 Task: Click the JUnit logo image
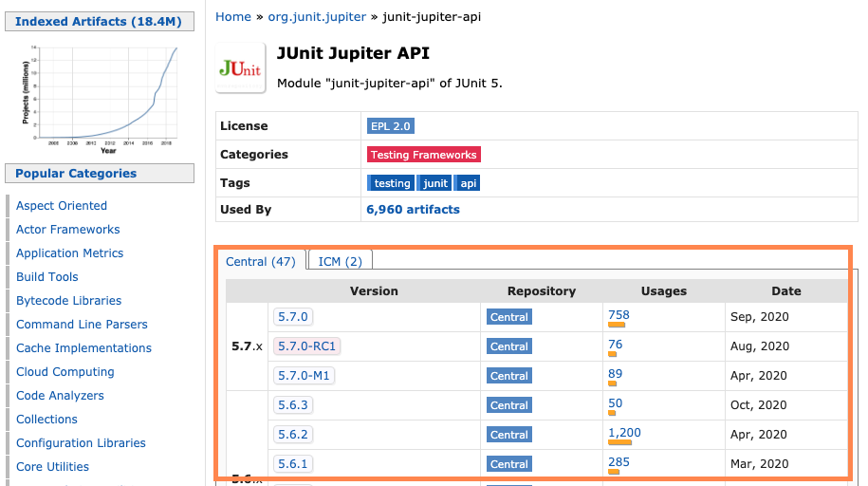pyautogui.click(x=240, y=68)
